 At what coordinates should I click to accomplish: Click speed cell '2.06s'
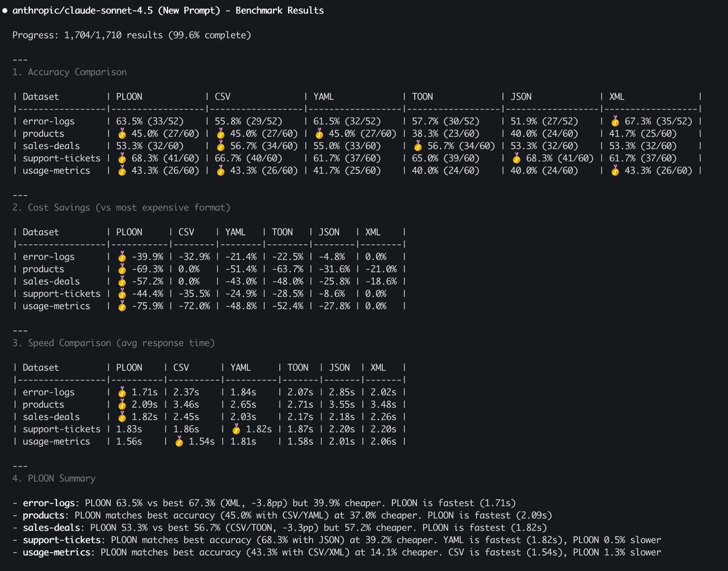[383, 441]
